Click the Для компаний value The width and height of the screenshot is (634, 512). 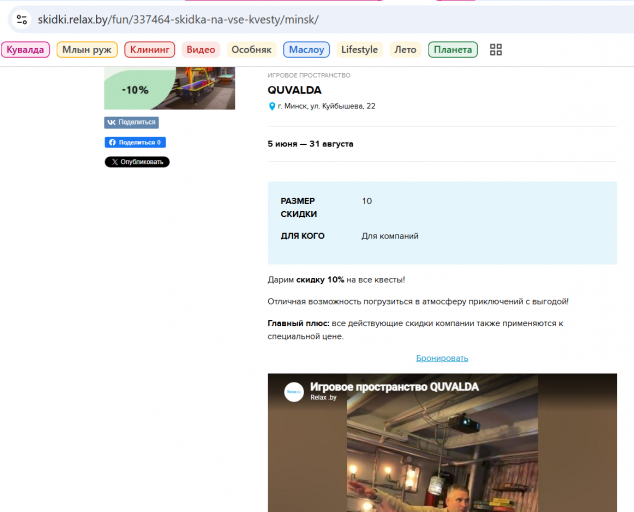click(x=390, y=236)
